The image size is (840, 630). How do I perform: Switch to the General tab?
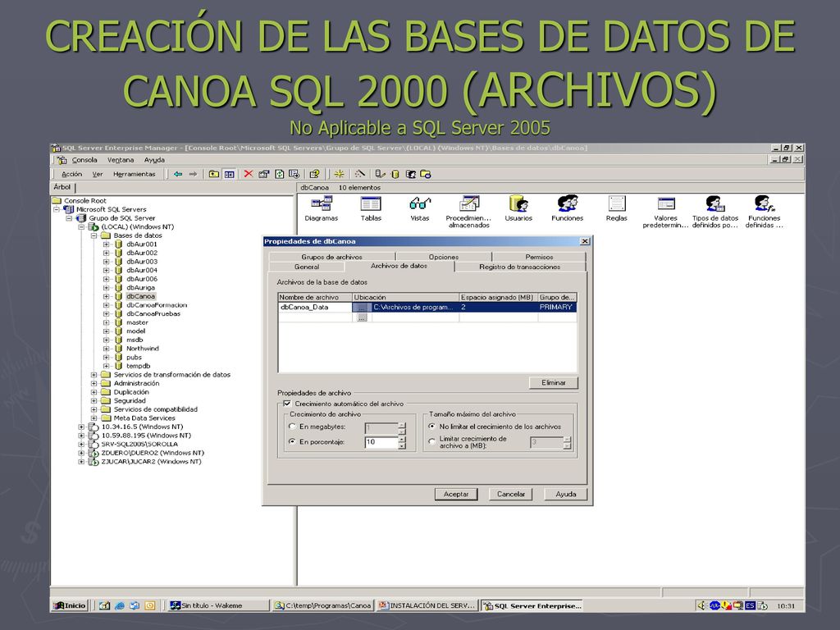coord(307,267)
